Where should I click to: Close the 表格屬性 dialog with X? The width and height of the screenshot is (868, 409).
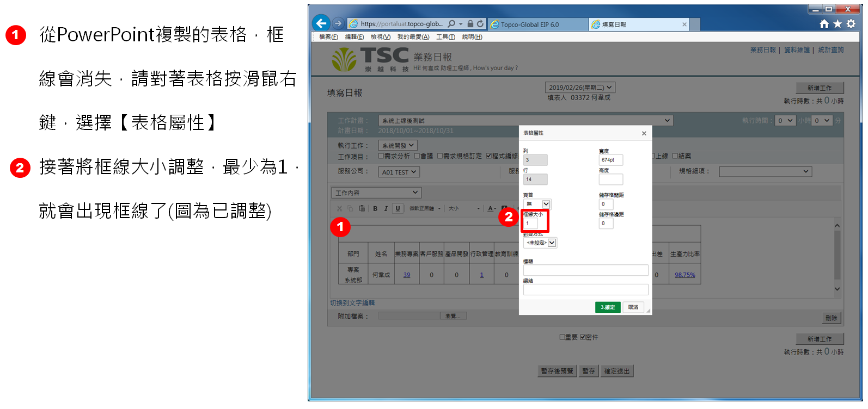tap(644, 133)
